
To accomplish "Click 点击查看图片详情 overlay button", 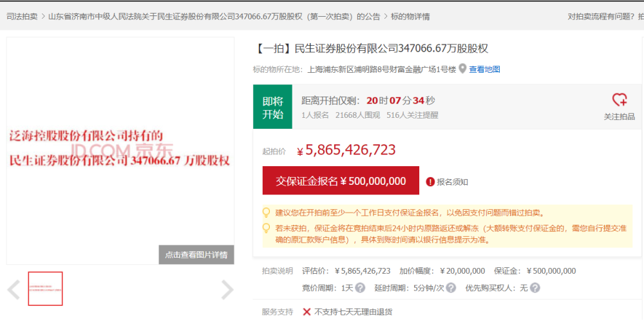I will [196, 254].
